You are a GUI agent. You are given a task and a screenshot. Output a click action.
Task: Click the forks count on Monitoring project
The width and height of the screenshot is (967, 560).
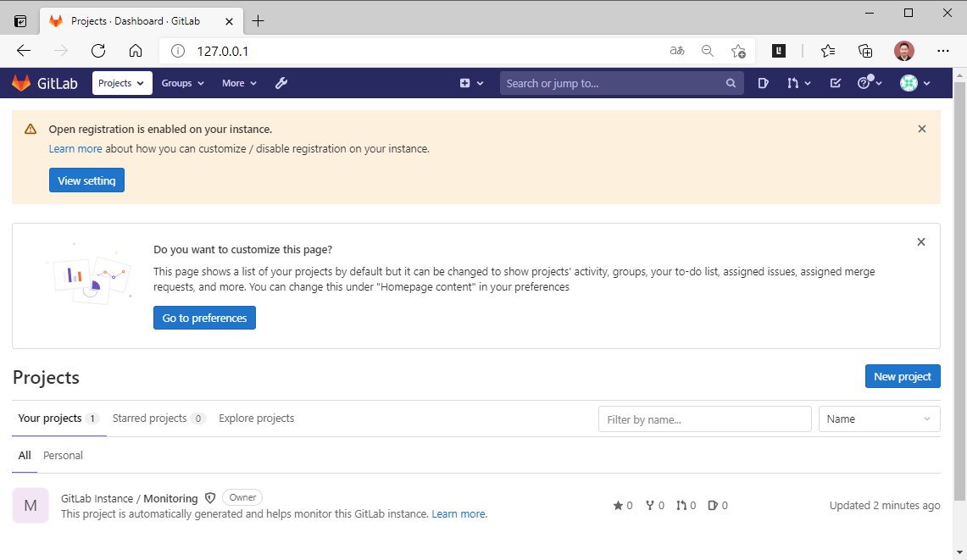tap(654, 505)
